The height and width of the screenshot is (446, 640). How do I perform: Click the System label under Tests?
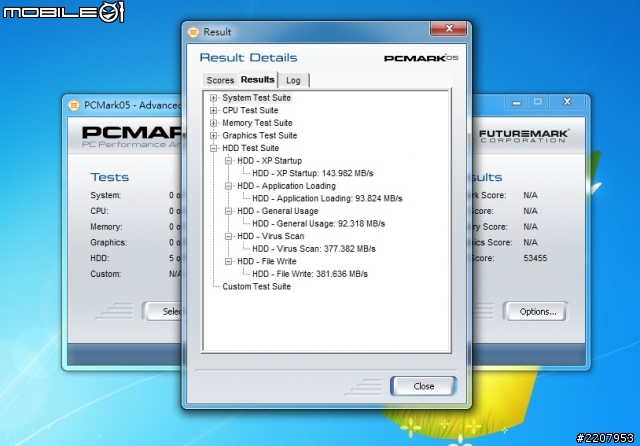tap(105, 195)
